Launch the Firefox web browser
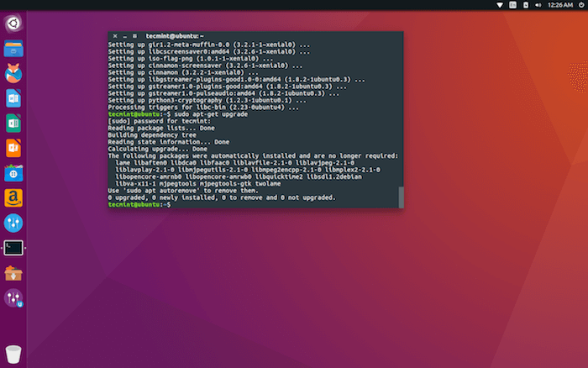Image resolution: width=588 pixels, height=368 pixels. click(13, 73)
